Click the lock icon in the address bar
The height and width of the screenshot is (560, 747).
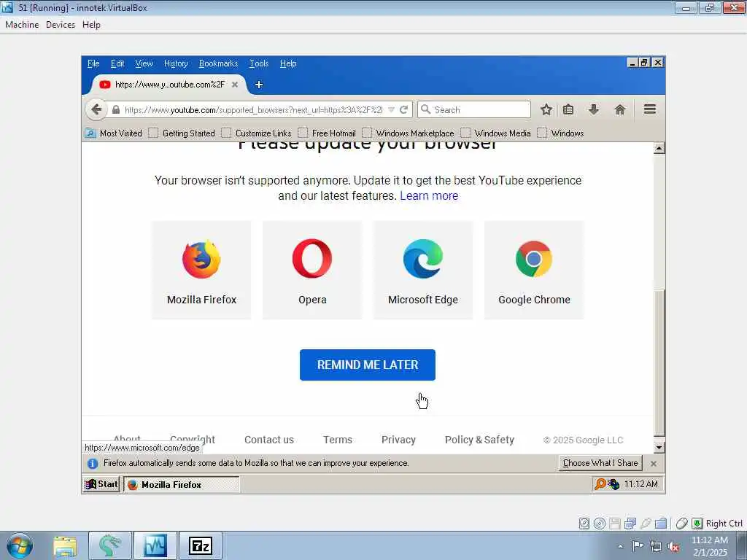point(116,110)
